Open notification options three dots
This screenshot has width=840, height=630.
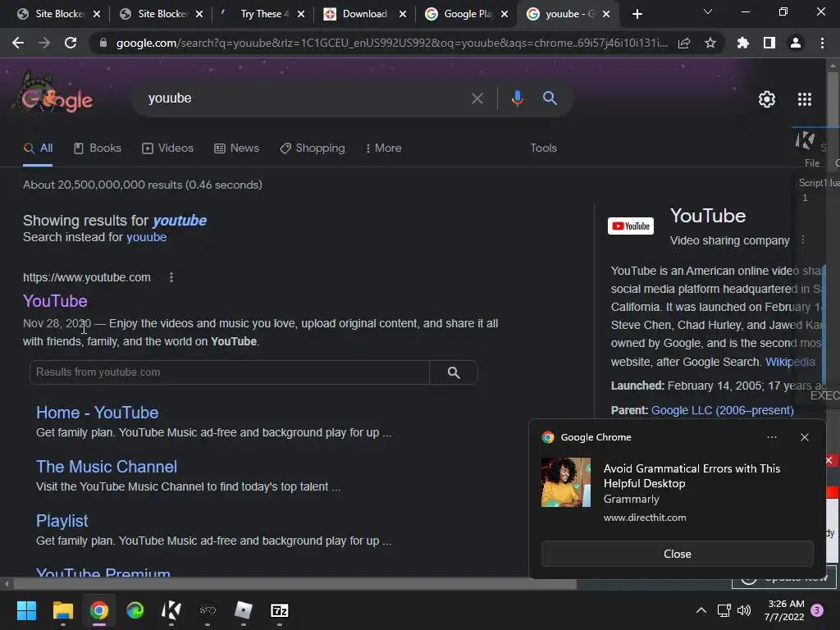772,437
